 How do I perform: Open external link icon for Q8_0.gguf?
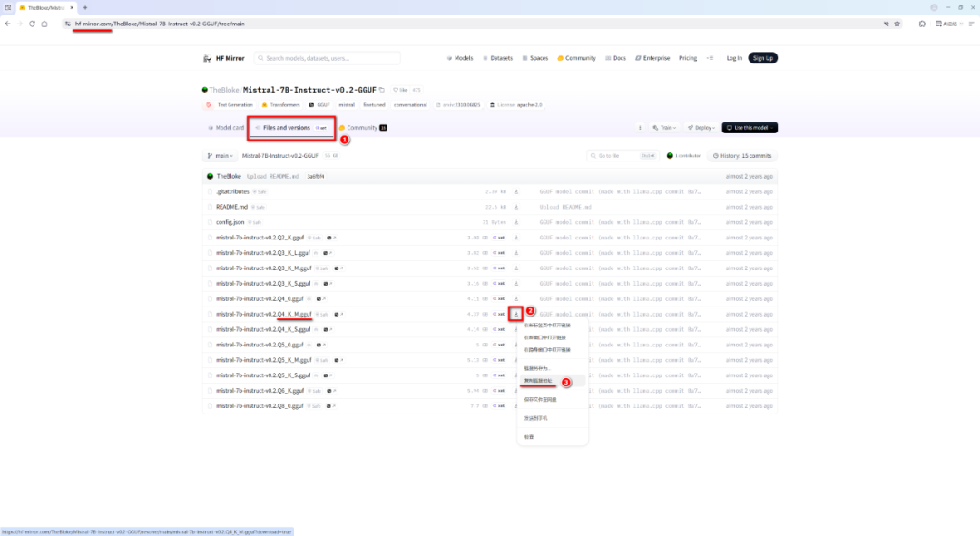(x=330, y=406)
